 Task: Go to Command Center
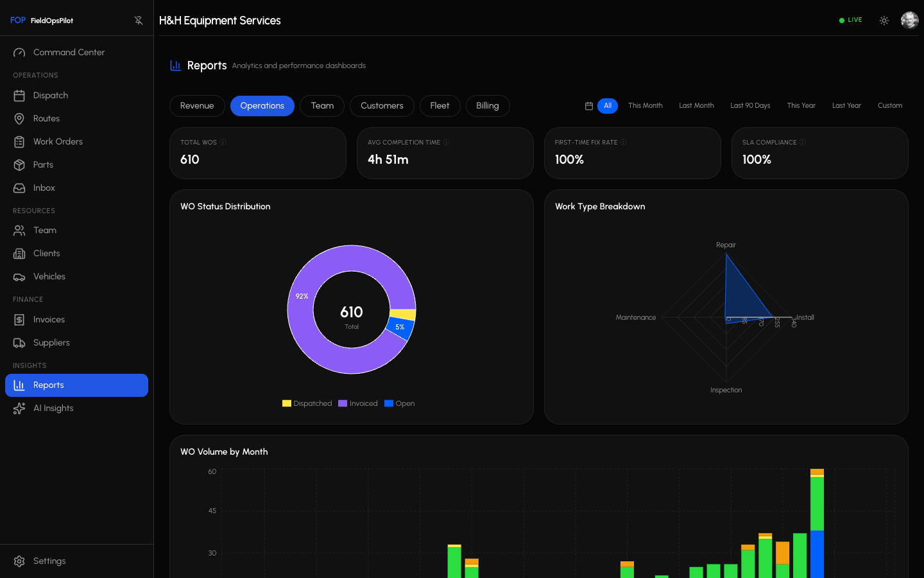tap(68, 52)
